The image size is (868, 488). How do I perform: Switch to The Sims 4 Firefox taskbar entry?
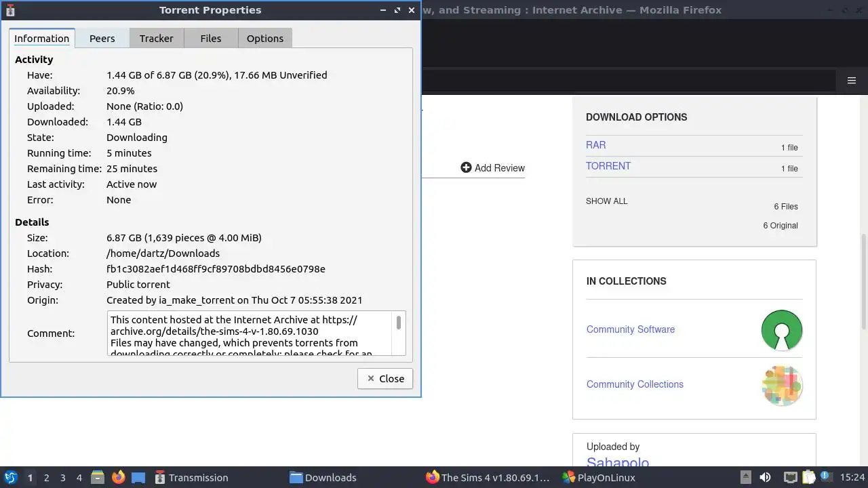click(488, 477)
